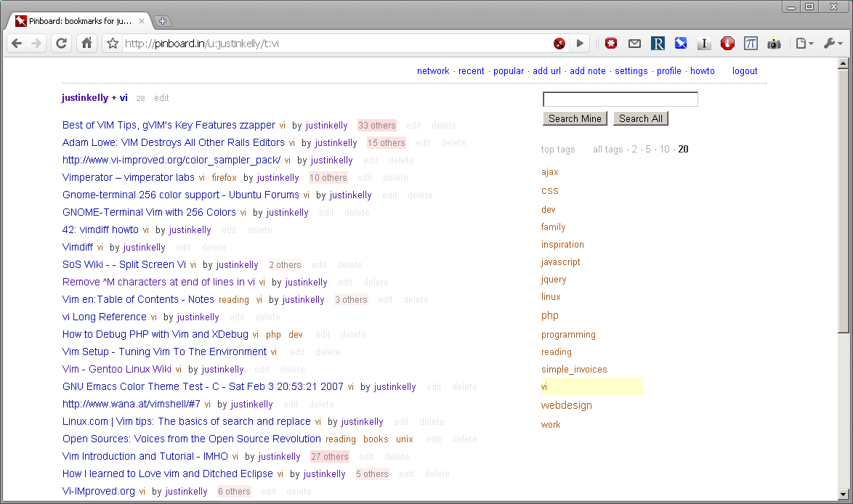853x504 pixels.
Task: Click the add note link
Action: (x=588, y=70)
